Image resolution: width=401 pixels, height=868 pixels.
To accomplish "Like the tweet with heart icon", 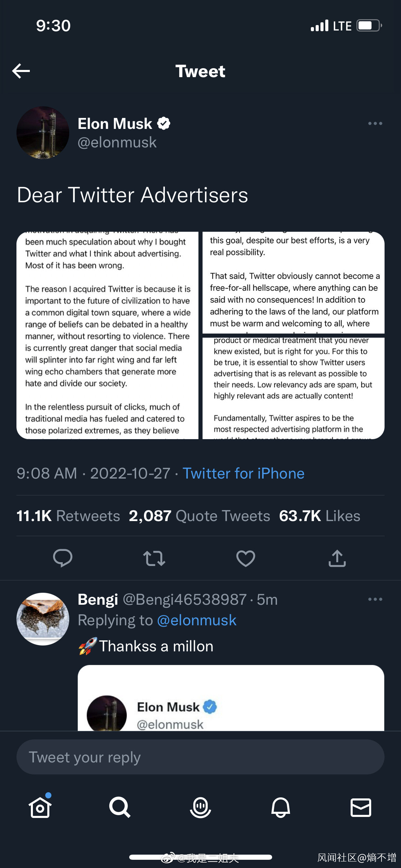I will pos(246,558).
